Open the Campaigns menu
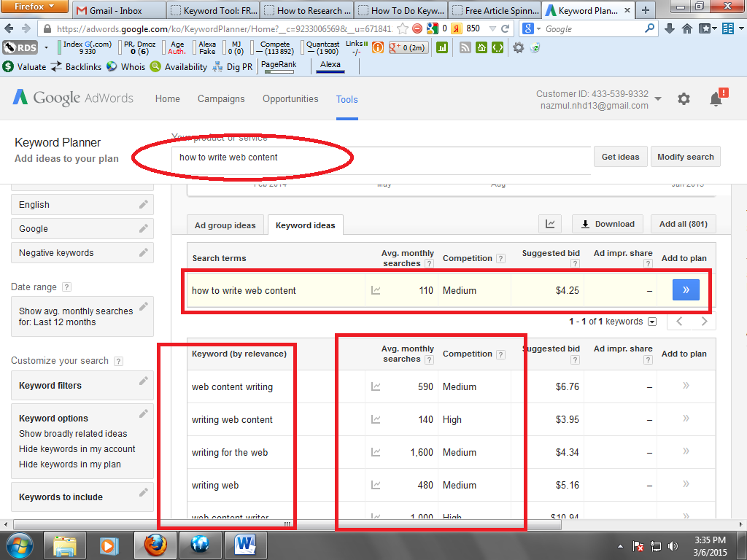 click(221, 99)
